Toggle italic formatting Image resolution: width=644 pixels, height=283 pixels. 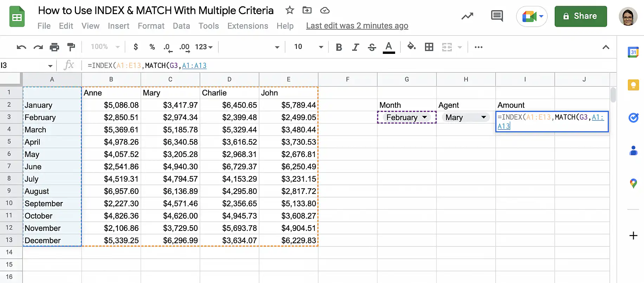(356, 47)
